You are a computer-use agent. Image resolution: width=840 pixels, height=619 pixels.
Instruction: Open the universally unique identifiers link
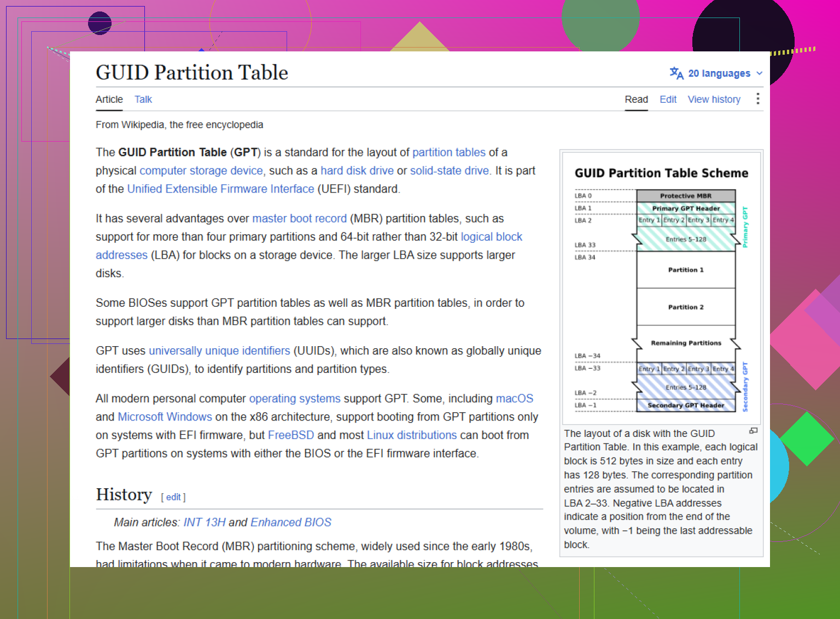(219, 351)
